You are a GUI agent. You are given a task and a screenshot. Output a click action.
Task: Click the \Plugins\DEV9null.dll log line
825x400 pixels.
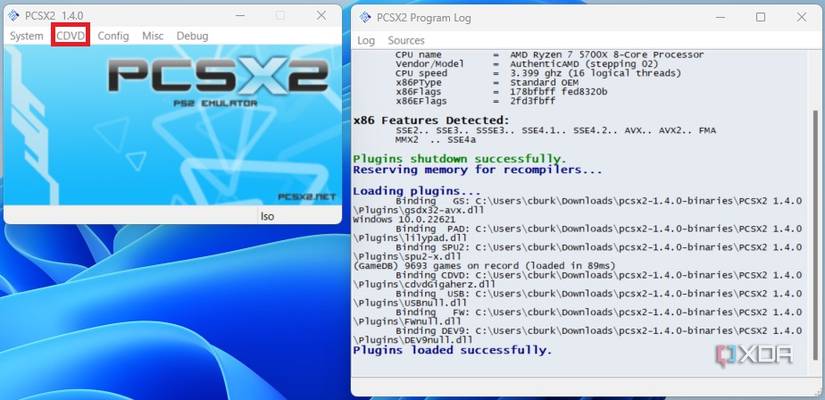413,340
